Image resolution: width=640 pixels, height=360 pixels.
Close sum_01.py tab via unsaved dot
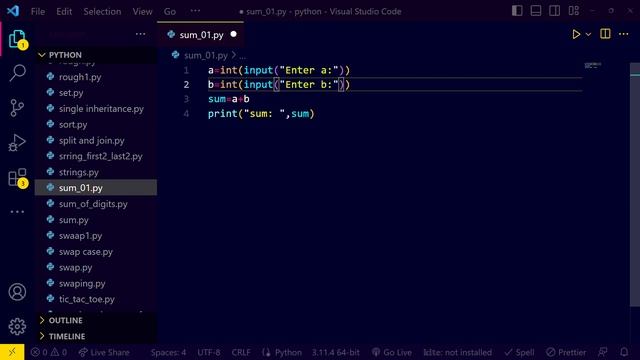click(x=233, y=34)
